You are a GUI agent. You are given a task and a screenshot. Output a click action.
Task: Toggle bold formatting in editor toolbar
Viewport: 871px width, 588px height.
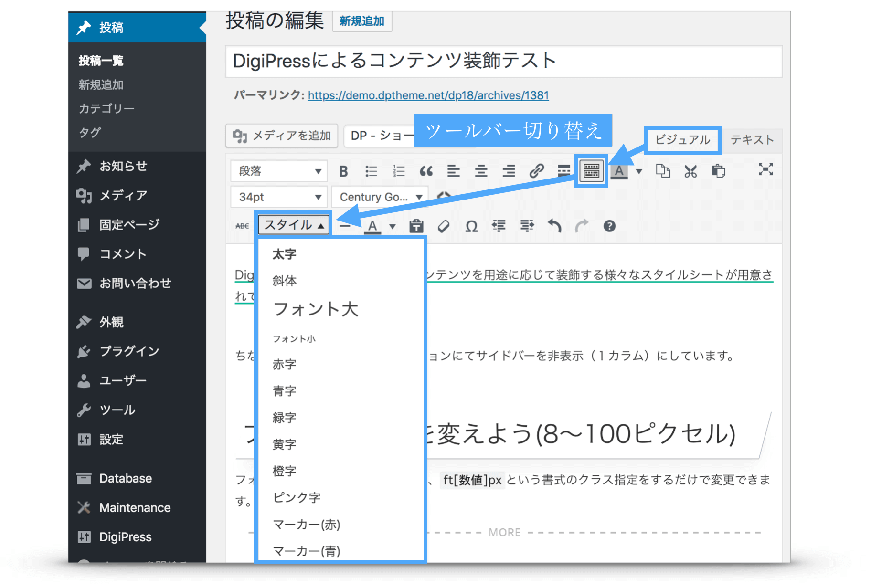(x=343, y=171)
